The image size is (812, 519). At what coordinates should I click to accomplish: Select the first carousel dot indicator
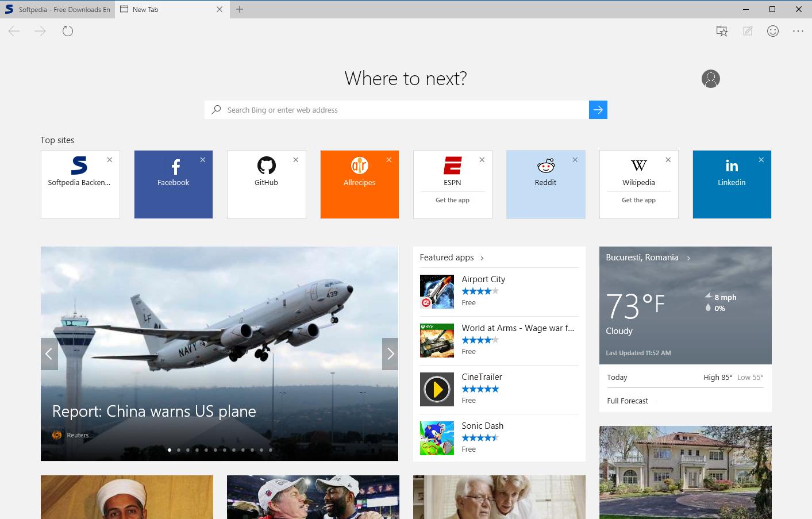169,449
